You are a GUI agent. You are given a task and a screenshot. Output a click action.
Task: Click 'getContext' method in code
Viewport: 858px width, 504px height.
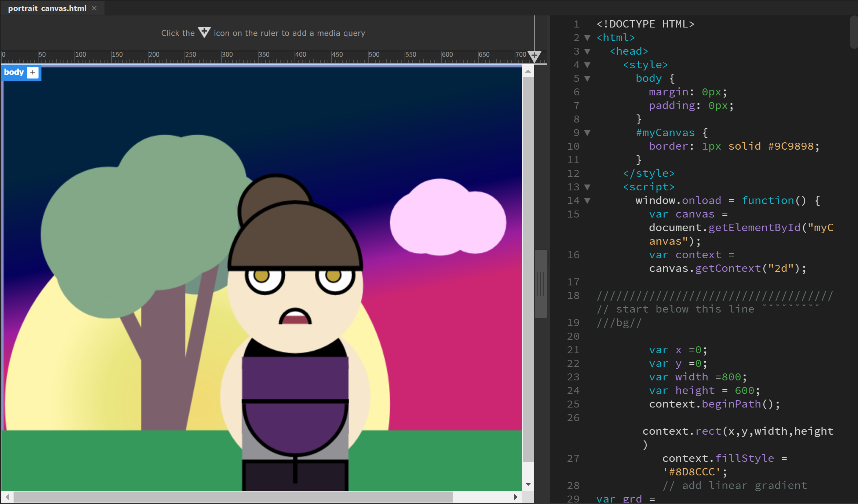tap(728, 269)
